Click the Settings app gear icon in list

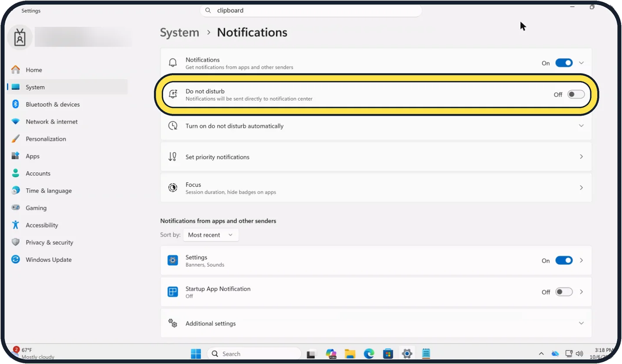(x=173, y=260)
